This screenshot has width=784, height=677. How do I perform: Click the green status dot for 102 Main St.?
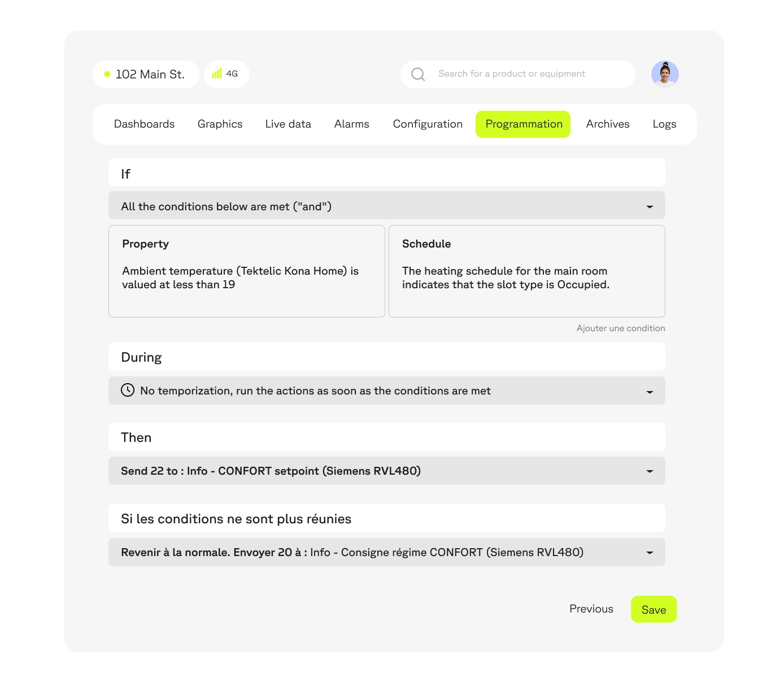[107, 74]
